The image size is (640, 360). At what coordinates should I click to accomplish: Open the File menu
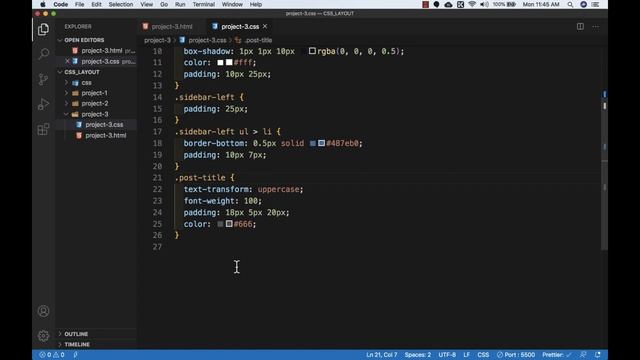pos(79,4)
